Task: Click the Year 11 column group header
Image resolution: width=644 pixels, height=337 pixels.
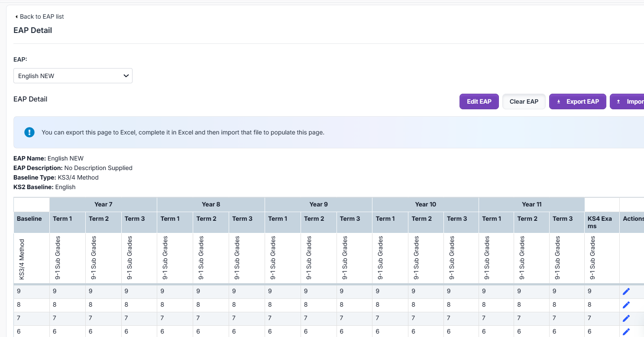Action: click(x=531, y=204)
